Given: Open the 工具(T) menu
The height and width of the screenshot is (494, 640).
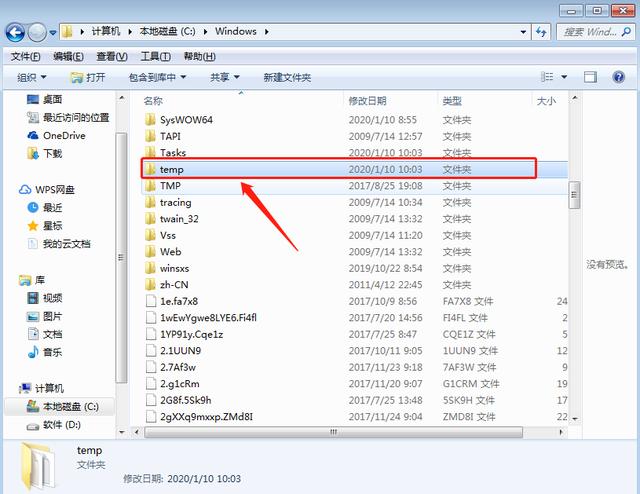Looking at the screenshot, I should tap(156, 56).
